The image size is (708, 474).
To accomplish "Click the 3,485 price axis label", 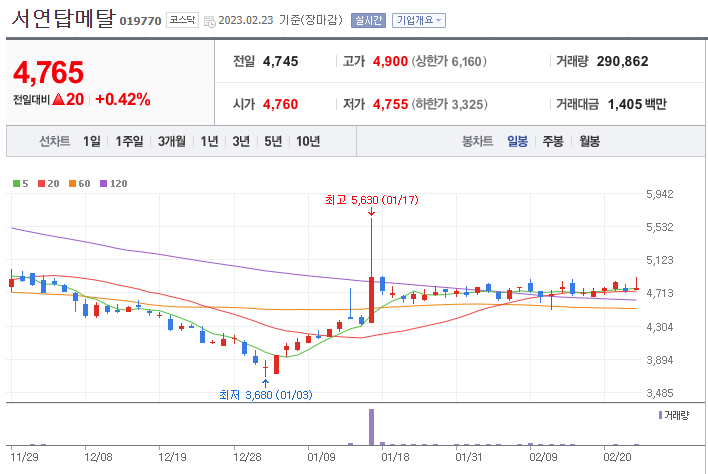I will (660, 393).
